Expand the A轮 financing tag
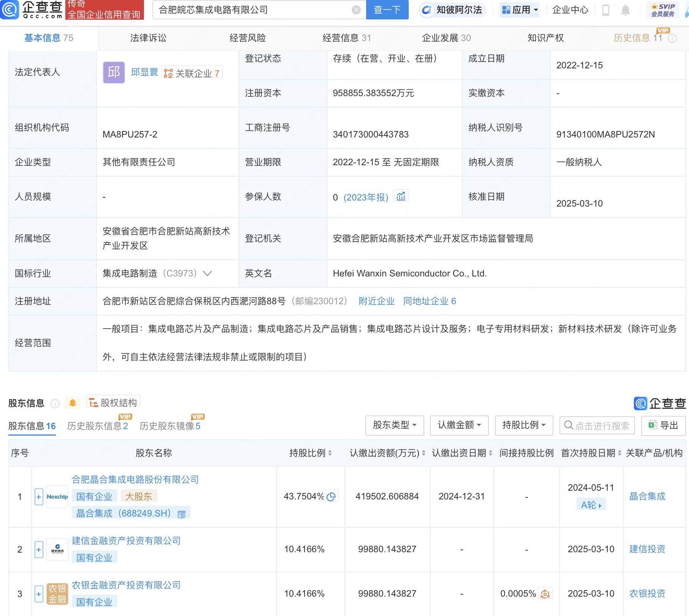 (591, 505)
